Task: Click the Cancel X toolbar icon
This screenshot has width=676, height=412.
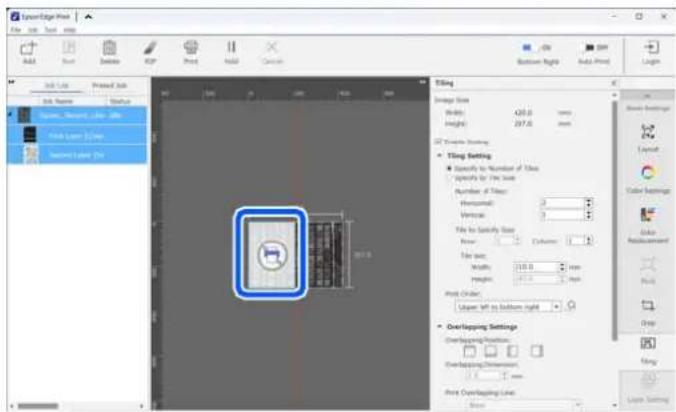Action: 272,47
